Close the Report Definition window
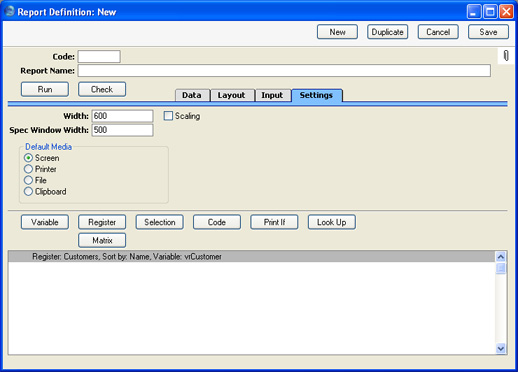The image size is (518, 372). click(506, 12)
